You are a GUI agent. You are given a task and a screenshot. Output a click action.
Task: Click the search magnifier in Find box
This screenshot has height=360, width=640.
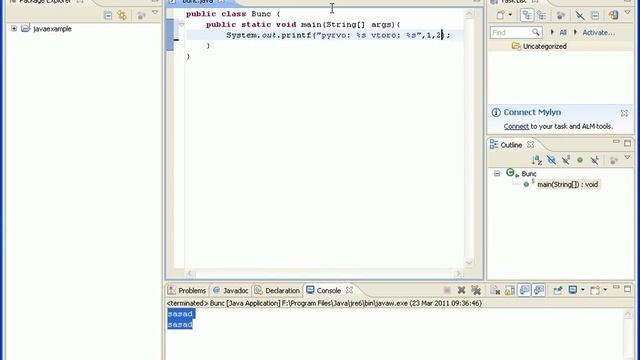pos(536,32)
